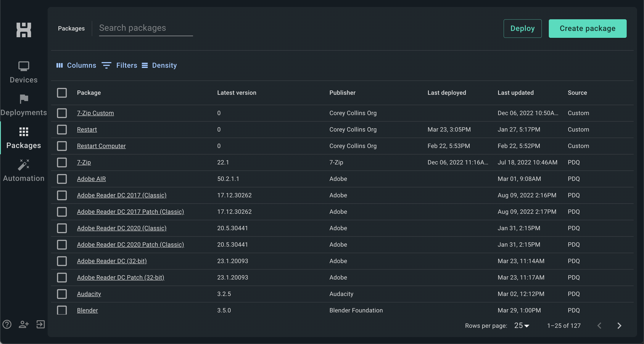Go to Deployments flag icon
The width and height of the screenshot is (644, 344).
point(24,99)
